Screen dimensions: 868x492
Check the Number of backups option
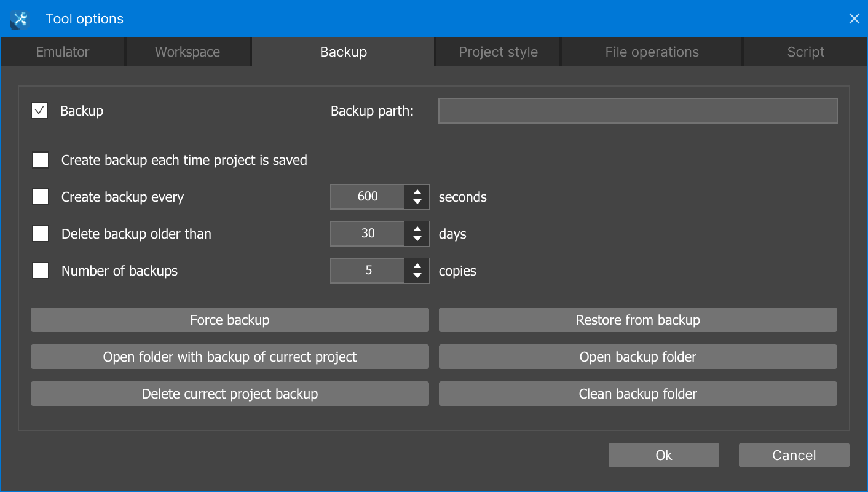[x=41, y=271]
